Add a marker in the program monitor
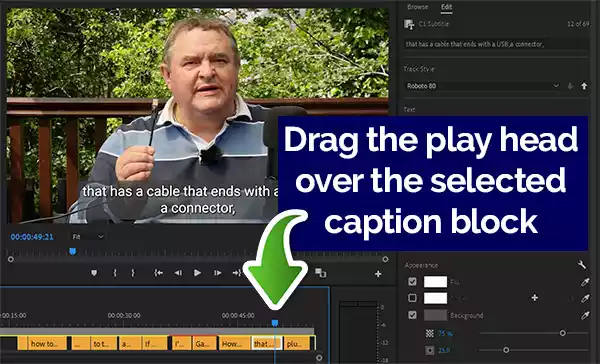This screenshot has height=364, width=600. click(x=94, y=273)
